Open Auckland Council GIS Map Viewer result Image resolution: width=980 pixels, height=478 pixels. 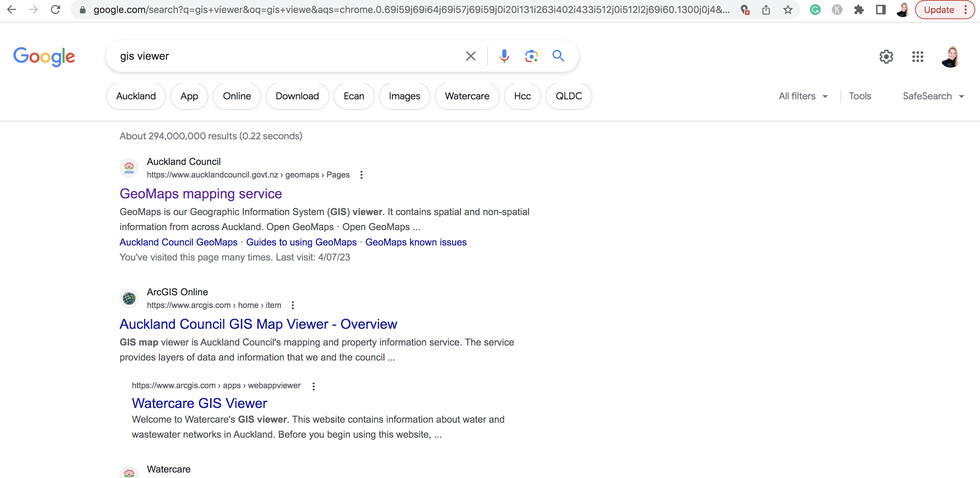coord(258,324)
